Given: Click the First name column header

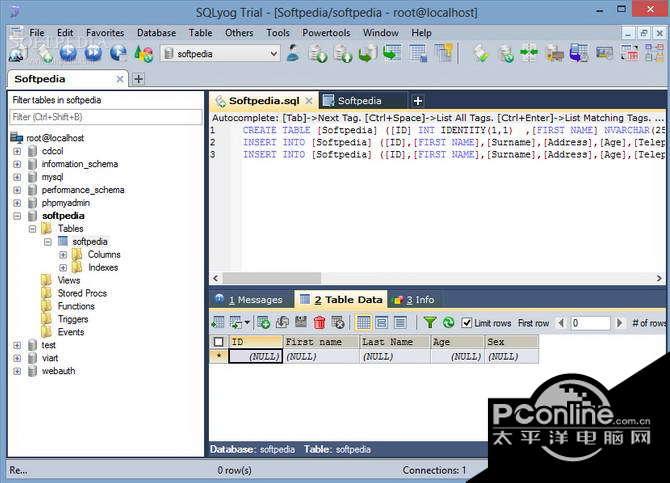Looking at the screenshot, I should [321, 342].
